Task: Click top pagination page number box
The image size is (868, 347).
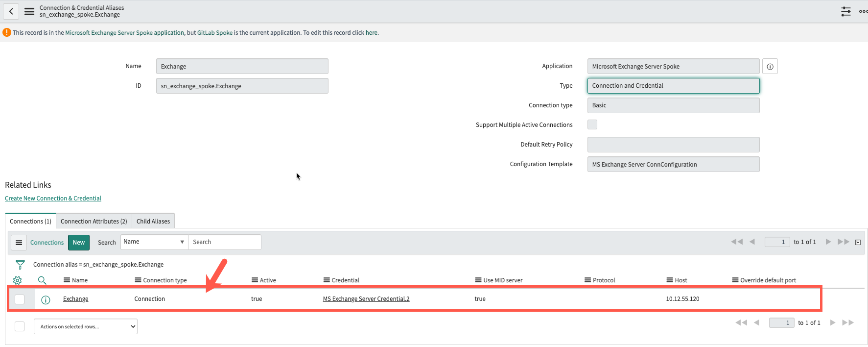Action: tap(777, 242)
